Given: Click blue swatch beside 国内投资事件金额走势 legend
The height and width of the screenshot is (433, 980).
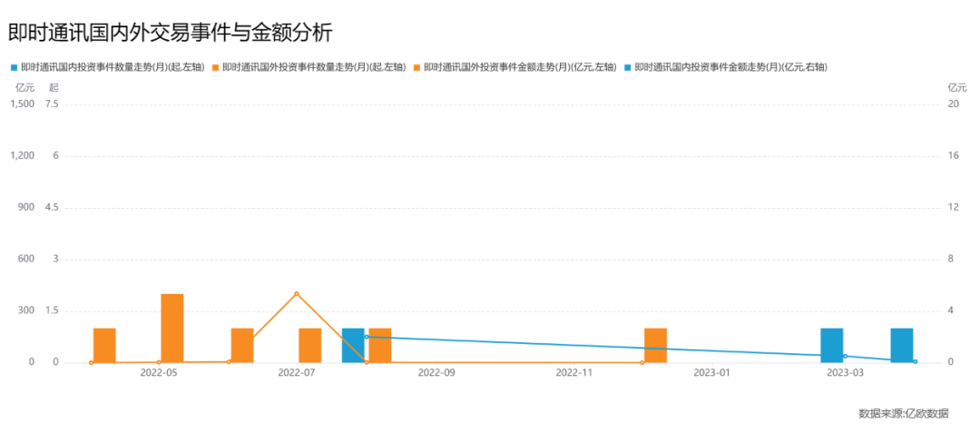Looking at the screenshot, I should tap(628, 67).
